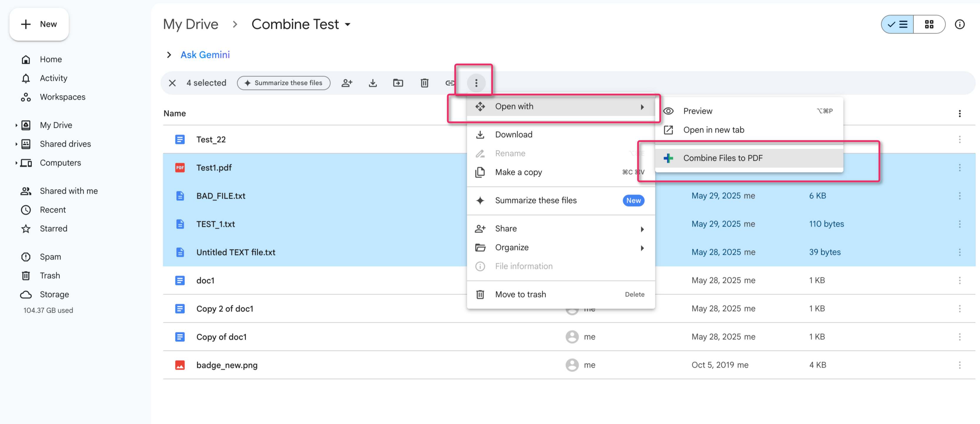
Task: Open more actions for Test_22
Action: click(x=959, y=140)
